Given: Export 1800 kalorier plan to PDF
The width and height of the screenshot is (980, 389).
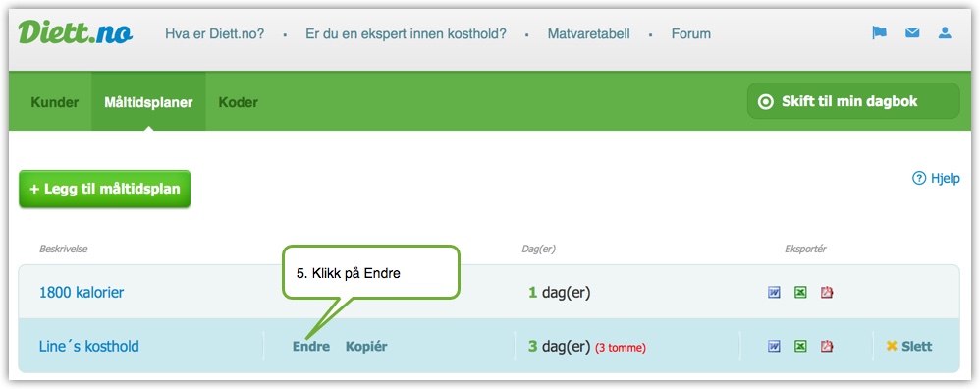Looking at the screenshot, I should pos(827,292).
